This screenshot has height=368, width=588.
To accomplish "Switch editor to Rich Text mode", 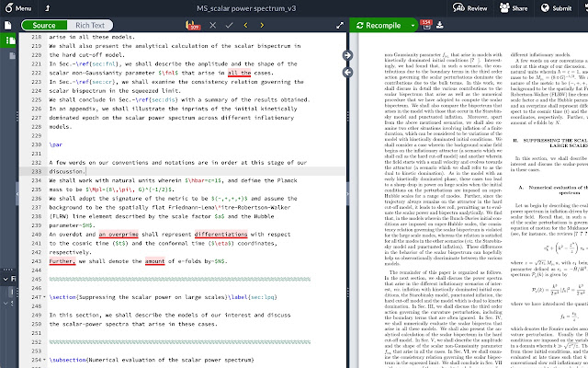I will pos(89,26).
